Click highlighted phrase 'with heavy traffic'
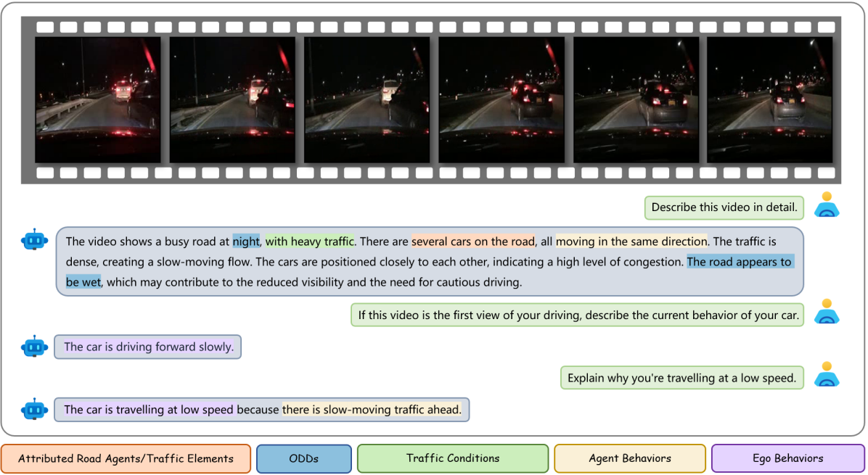 pos(309,241)
